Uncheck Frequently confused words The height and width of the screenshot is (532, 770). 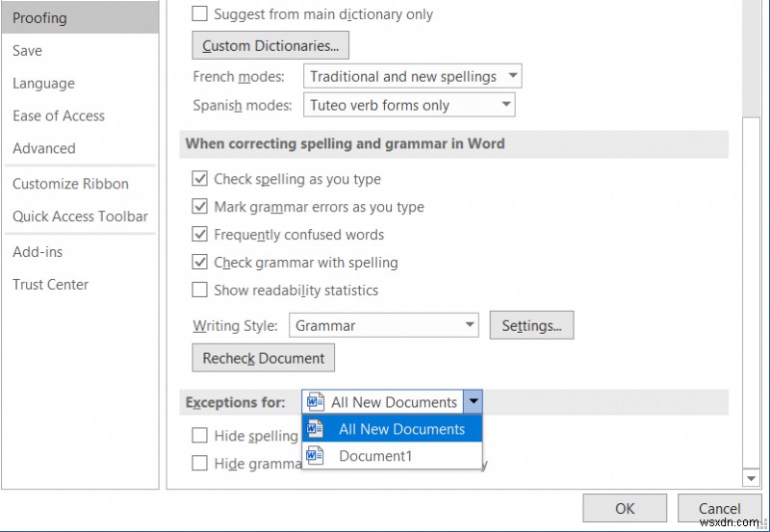[200, 235]
